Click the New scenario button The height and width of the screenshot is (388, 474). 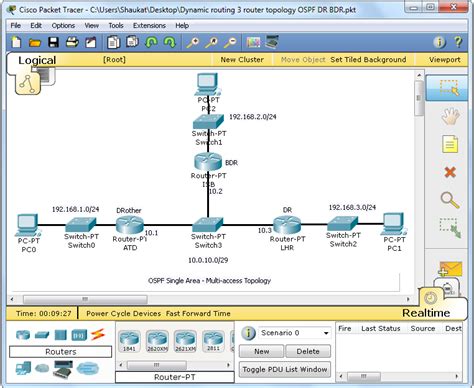point(261,351)
